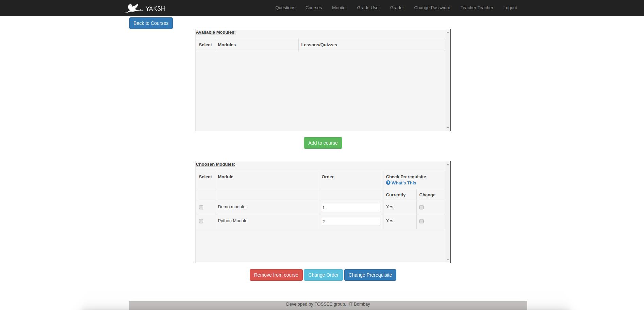Open the Monitor page
This screenshot has width=644, height=310.
340,8
